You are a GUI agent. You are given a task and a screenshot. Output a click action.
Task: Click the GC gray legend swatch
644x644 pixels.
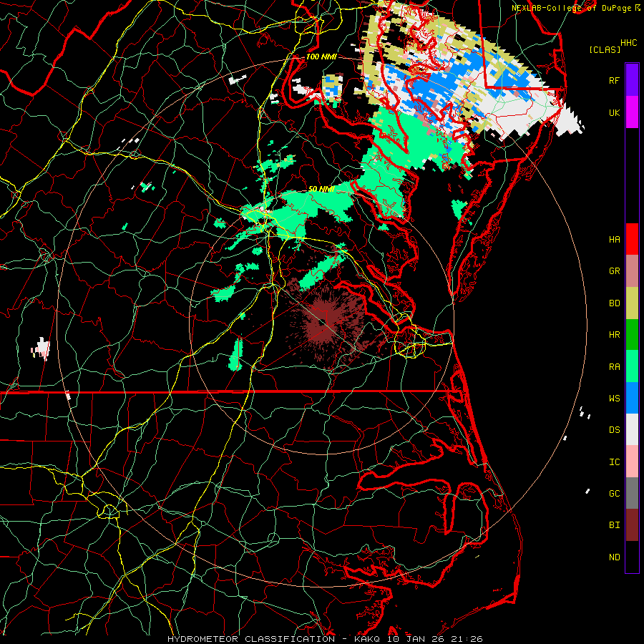point(632,493)
